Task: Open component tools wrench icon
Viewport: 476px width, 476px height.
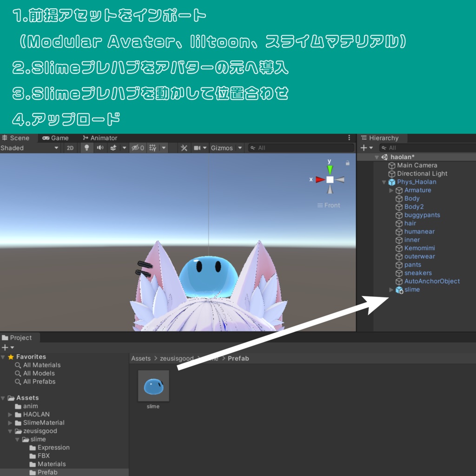Action: 184,148
